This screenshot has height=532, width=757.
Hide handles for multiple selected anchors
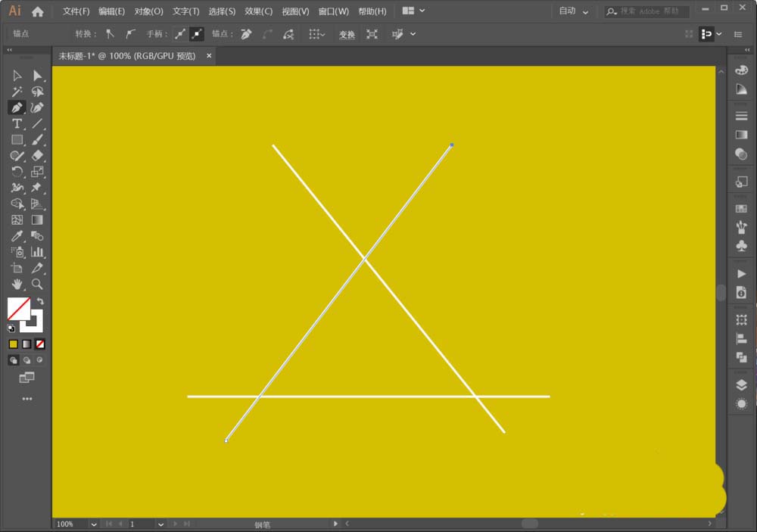tap(197, 34)
